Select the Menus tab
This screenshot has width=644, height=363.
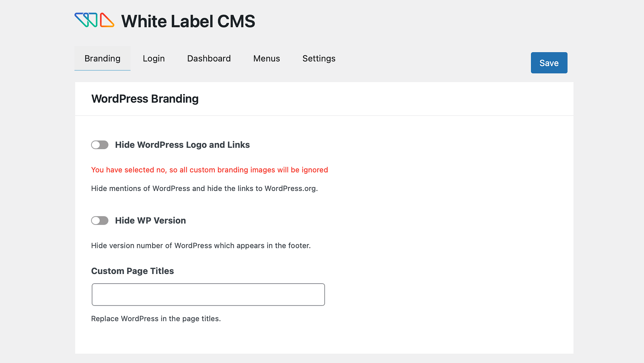coord(266,59)
